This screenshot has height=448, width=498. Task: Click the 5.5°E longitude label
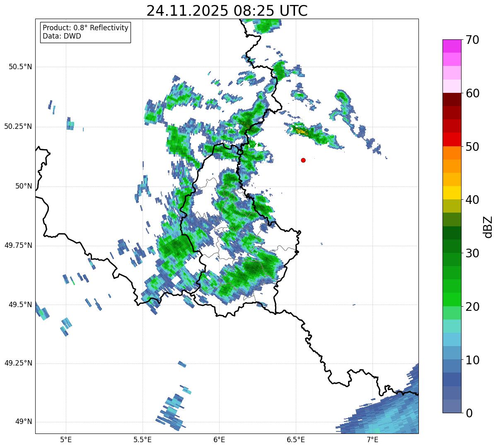pos(143,440)
